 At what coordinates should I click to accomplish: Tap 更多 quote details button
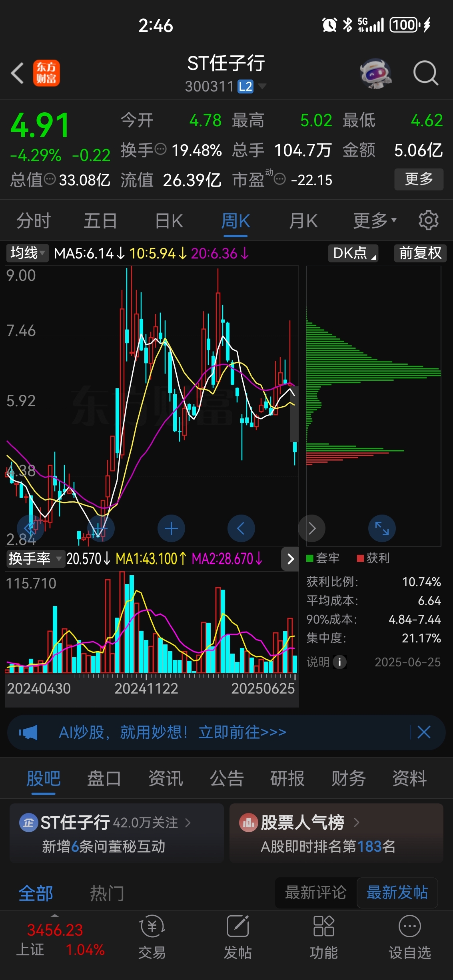419,179
